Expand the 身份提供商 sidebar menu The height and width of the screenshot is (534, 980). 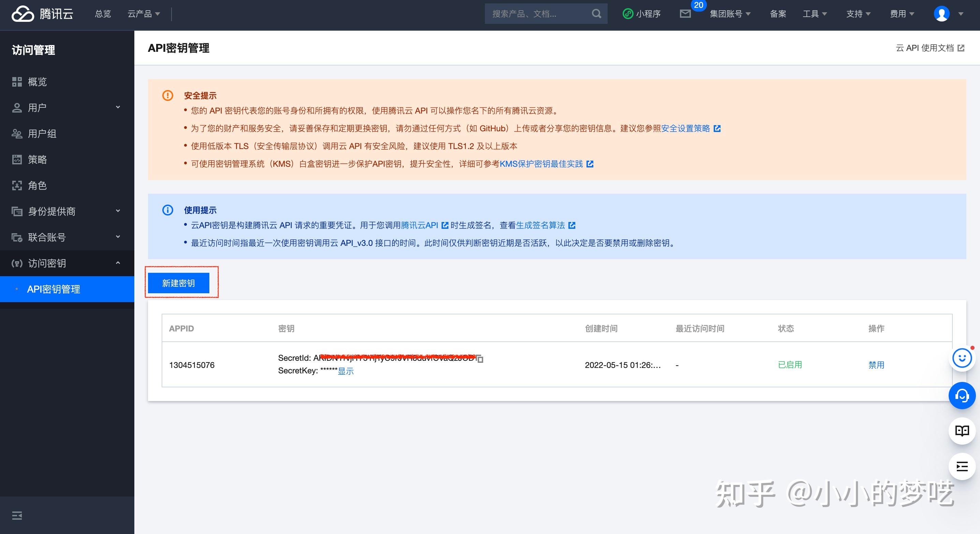[x=118, y=211]
